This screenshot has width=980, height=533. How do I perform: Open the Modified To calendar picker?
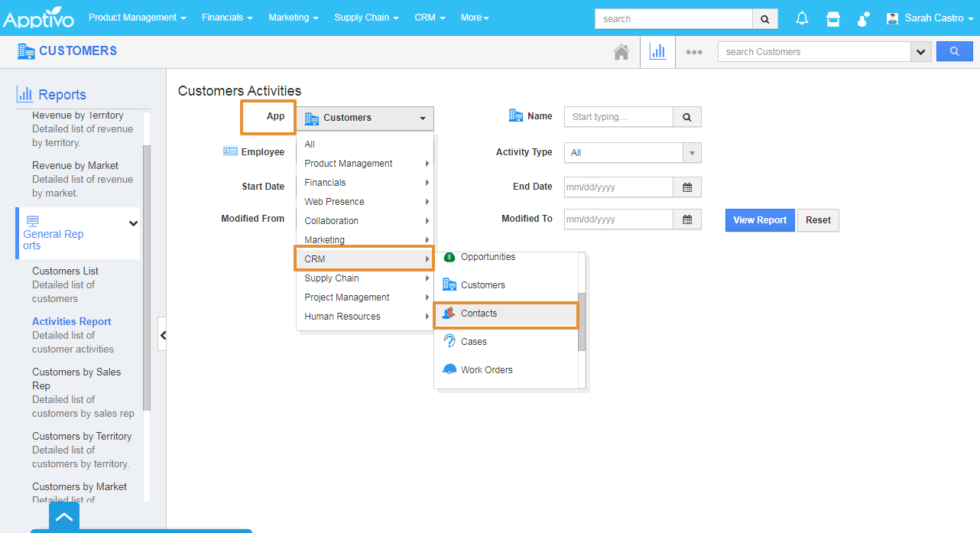pos(687,219)
